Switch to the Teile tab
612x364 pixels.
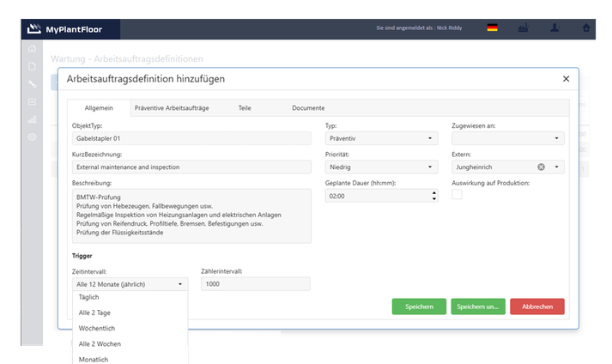245,108
